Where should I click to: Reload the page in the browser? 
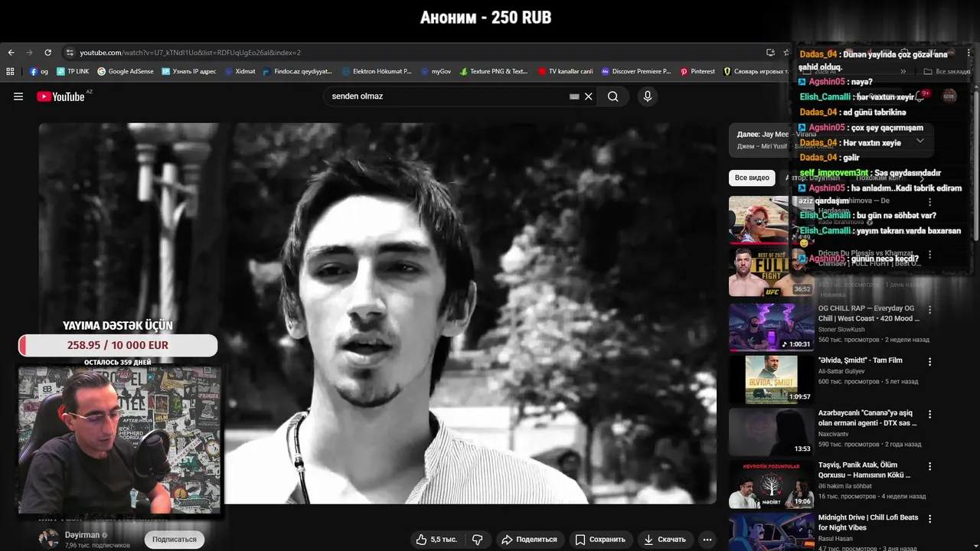(47, 53)
